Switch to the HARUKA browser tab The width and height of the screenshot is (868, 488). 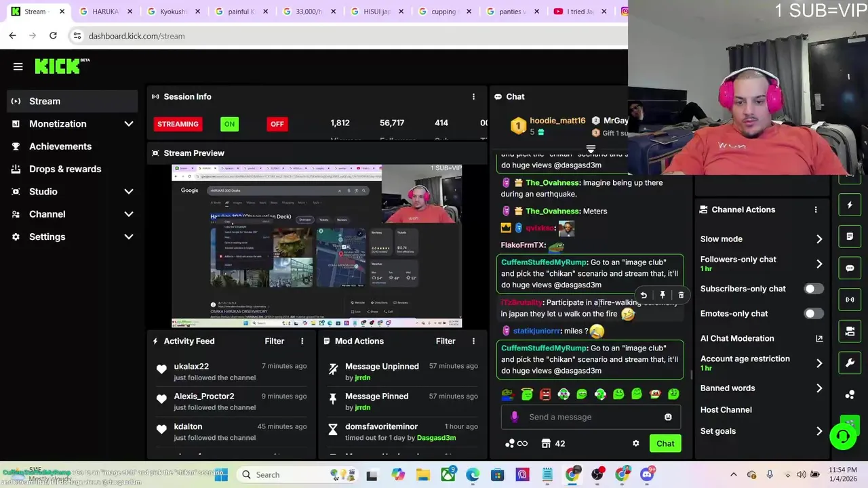click(106, 12)
